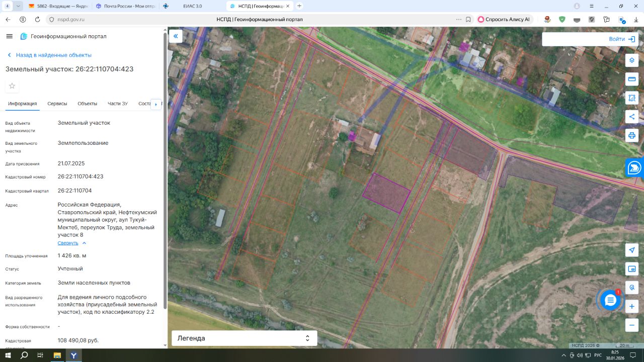Expand the Легенда panel

click(x=245, y=338)
